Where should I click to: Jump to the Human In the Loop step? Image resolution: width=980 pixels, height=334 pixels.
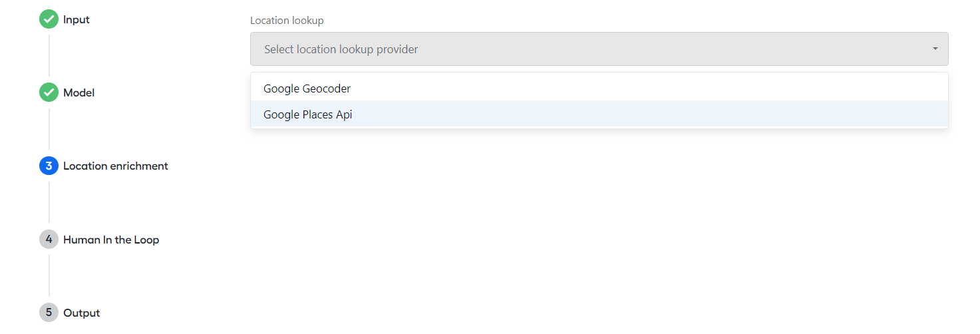111,240
